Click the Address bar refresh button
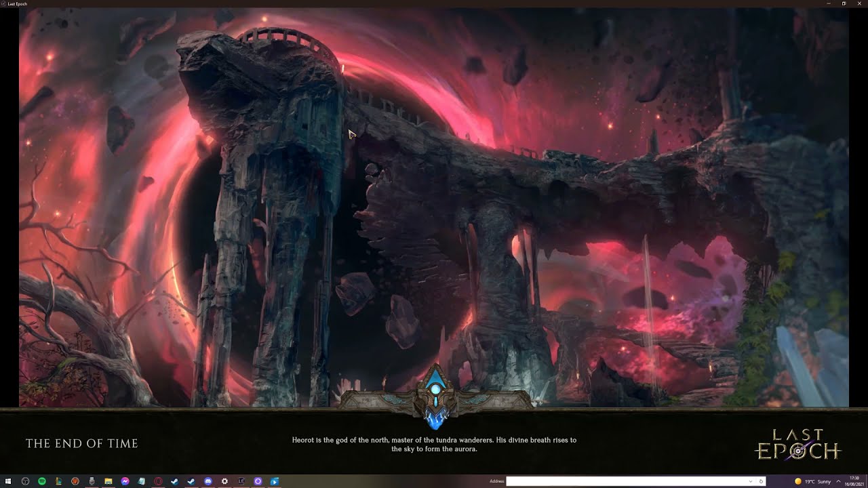 [x=761, y=481]
